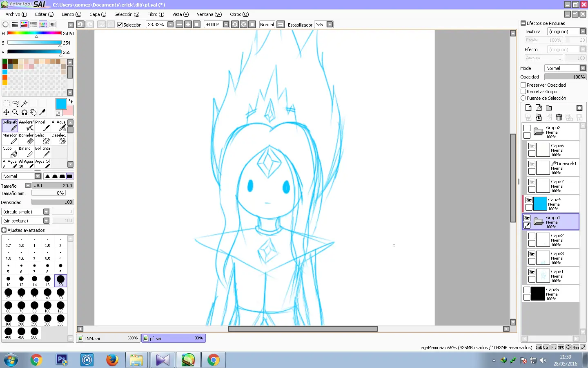588x368 pixels.
Task: Open the Editar menu
Action: (44, 14)
